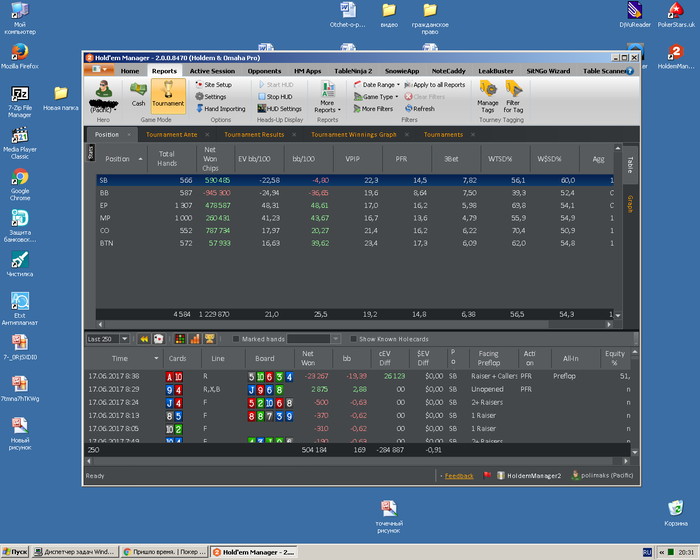Open Hand Importing

(221, 109)
